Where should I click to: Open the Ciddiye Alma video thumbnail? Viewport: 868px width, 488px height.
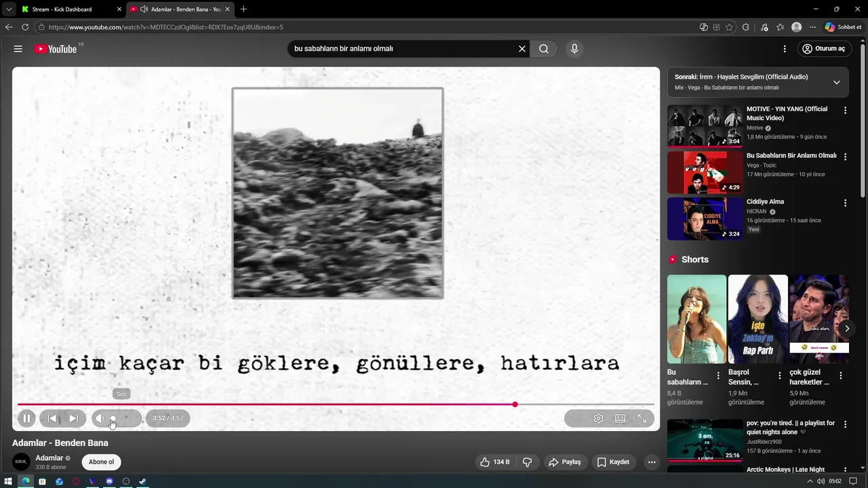pyautogui.click(x=705, y=218)
